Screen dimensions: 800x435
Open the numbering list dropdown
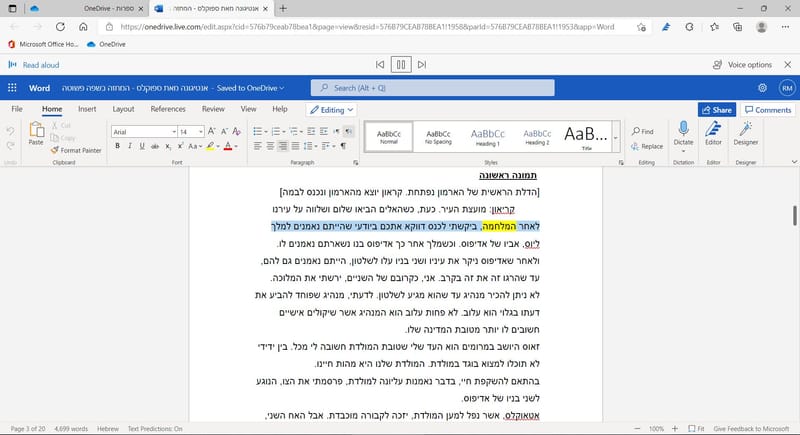pos(284,132)
